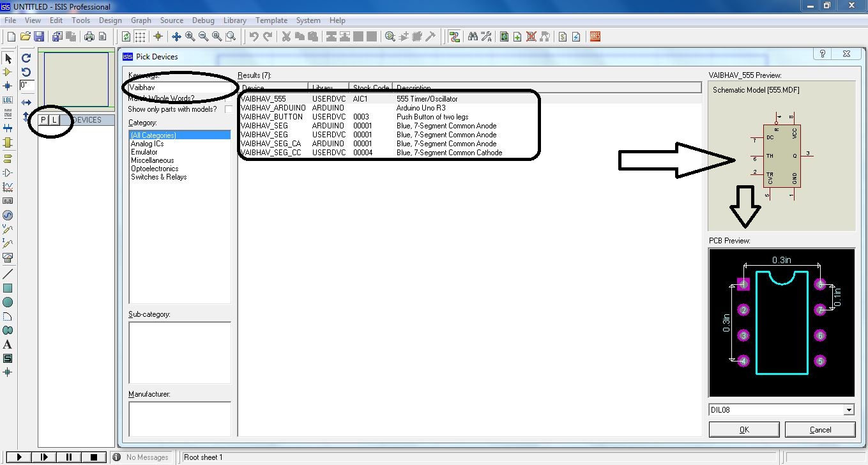This screenshot has width=868, height=465.
Task: Select VAIBHAV_SEG_CC device row
Action: (469, 153)
